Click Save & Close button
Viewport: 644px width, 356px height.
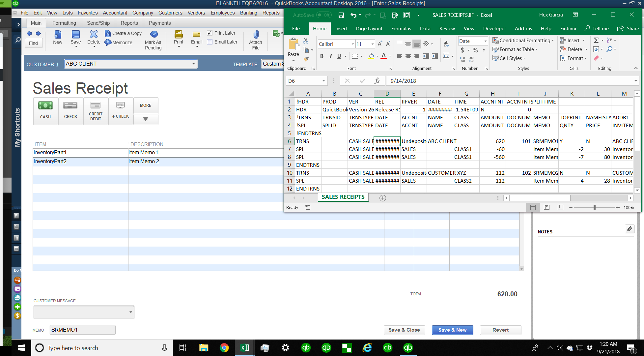(404, 330)
